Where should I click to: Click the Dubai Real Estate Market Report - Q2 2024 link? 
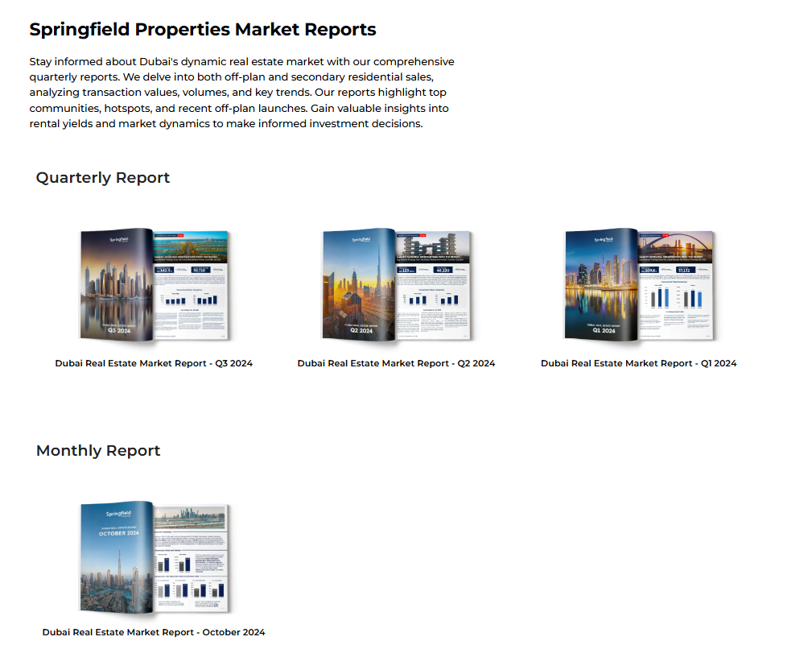pos(396,363)
